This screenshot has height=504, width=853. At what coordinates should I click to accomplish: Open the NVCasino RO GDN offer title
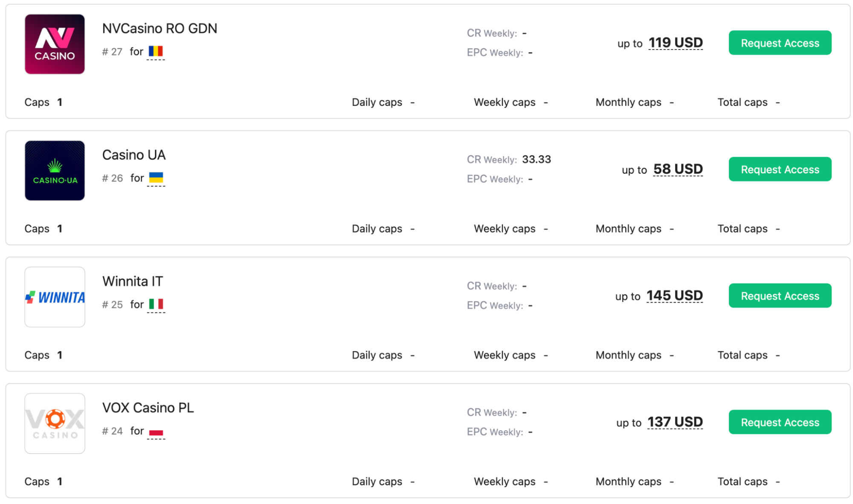pos(160,29)
